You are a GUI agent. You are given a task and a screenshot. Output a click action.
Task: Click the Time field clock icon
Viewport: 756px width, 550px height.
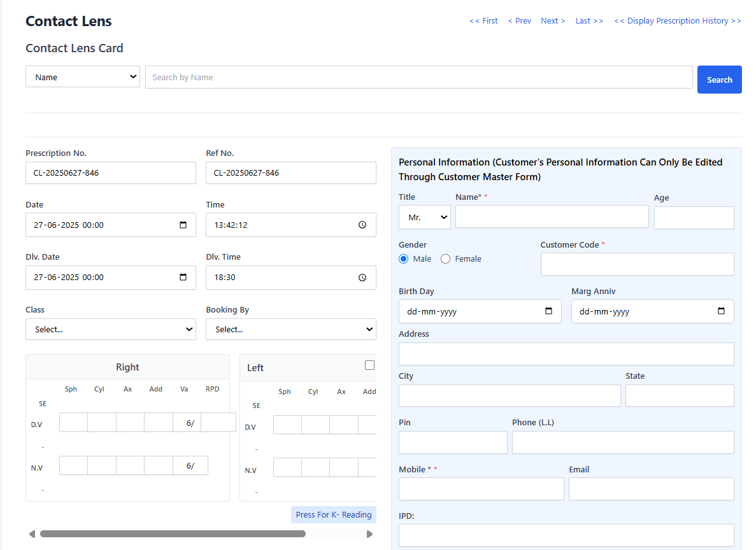362,225
